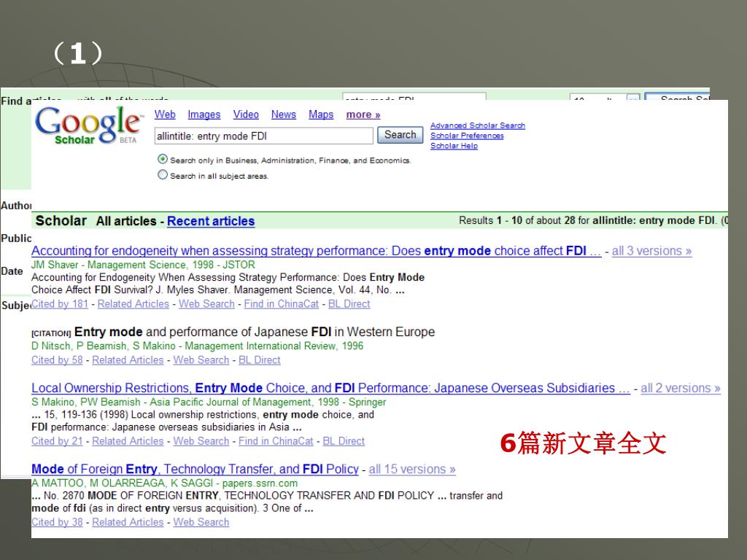Click Web Search under the Nitsch citation
This screenshot has width=747, height=560.
click(201, 360)
